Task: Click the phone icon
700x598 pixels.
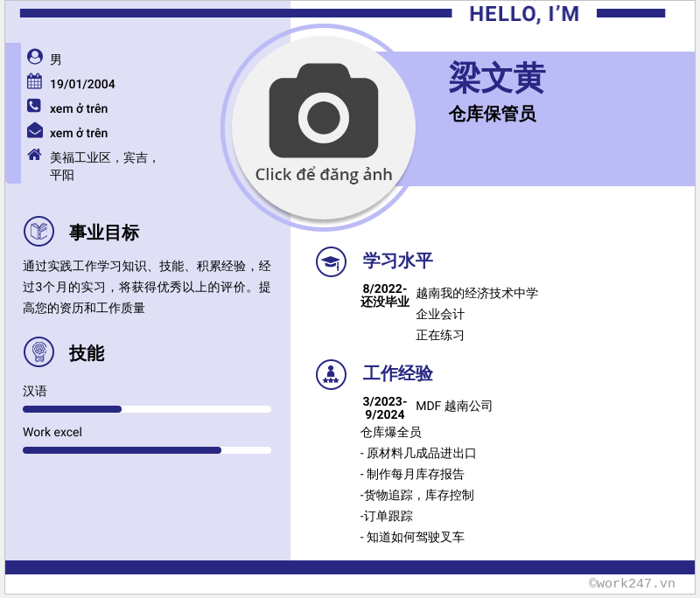Action: [x=34, y=106]
